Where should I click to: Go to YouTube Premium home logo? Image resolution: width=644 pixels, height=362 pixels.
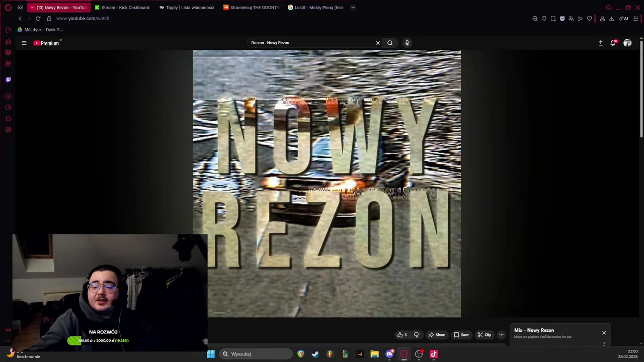click(46, 43)
